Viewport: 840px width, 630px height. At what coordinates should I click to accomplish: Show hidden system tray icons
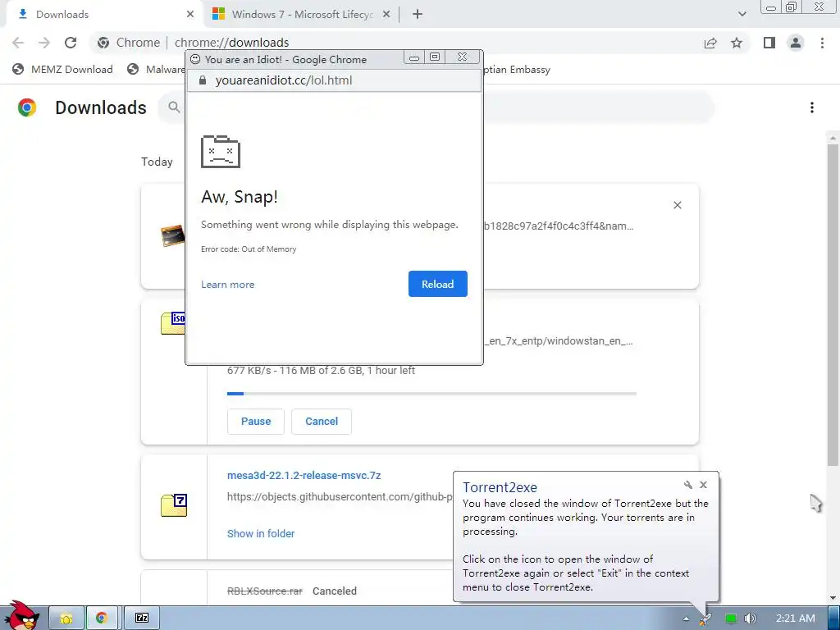pyautogui.click(x=686, y=619)
